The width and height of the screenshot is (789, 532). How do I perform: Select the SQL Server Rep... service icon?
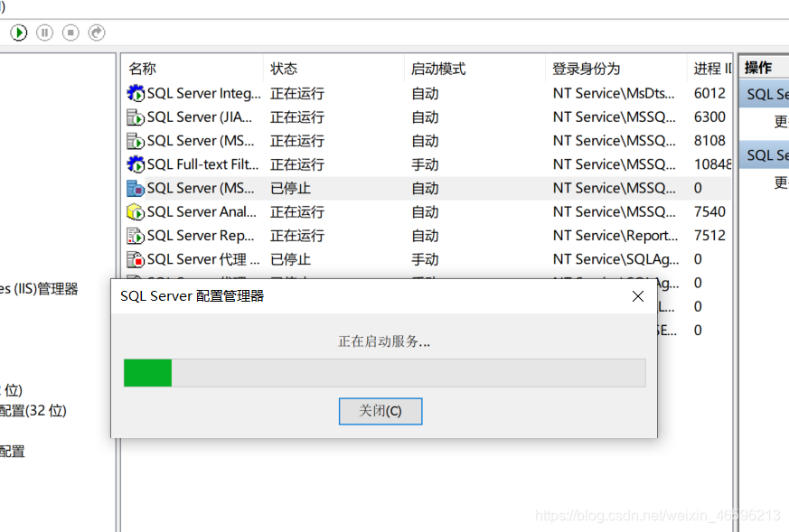click(x=136, y=236)
